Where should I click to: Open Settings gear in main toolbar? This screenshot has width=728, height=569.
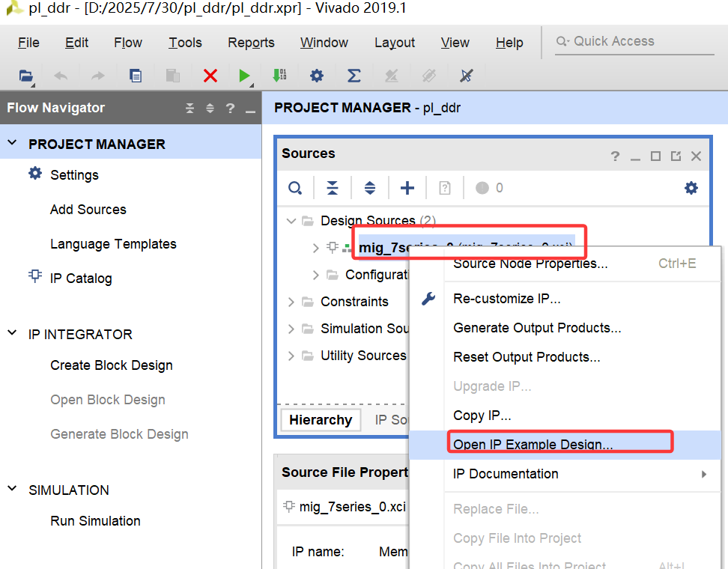317,75
